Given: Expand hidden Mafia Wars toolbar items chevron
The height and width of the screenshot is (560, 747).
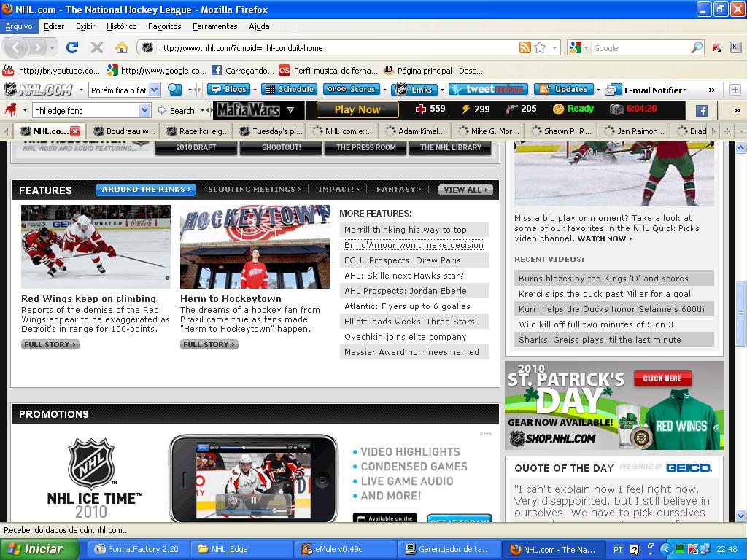Looking at the screenshot, I should pyautogui.click(x=737, y=111).
